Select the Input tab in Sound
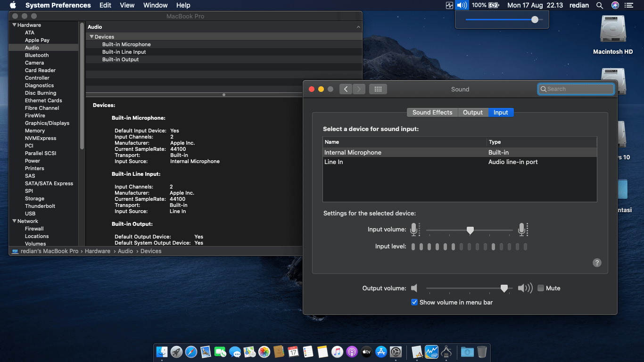644x362 pixels. (501, 112)
